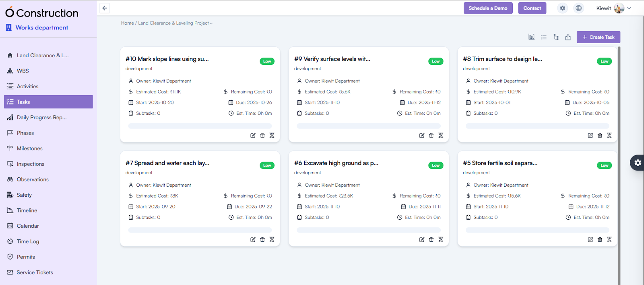644x285 pixels.
Task: Delete task #9 Verify surface levels
Action: click(431, 135)
